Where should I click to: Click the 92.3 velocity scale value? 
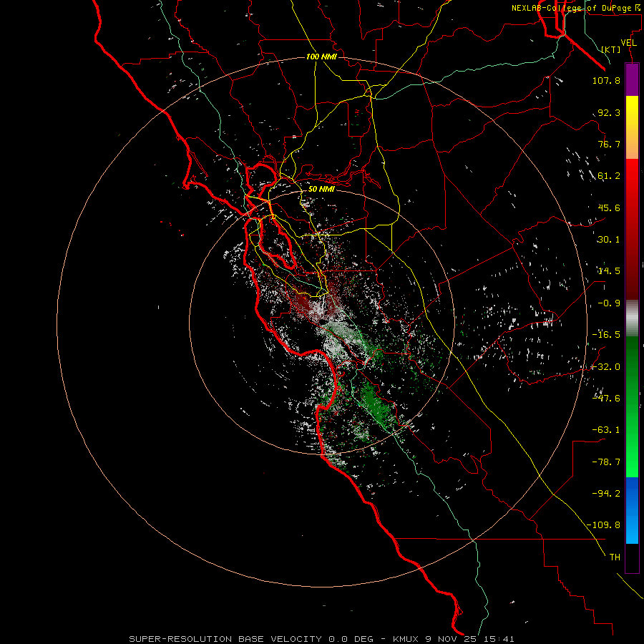pos(609,112)
